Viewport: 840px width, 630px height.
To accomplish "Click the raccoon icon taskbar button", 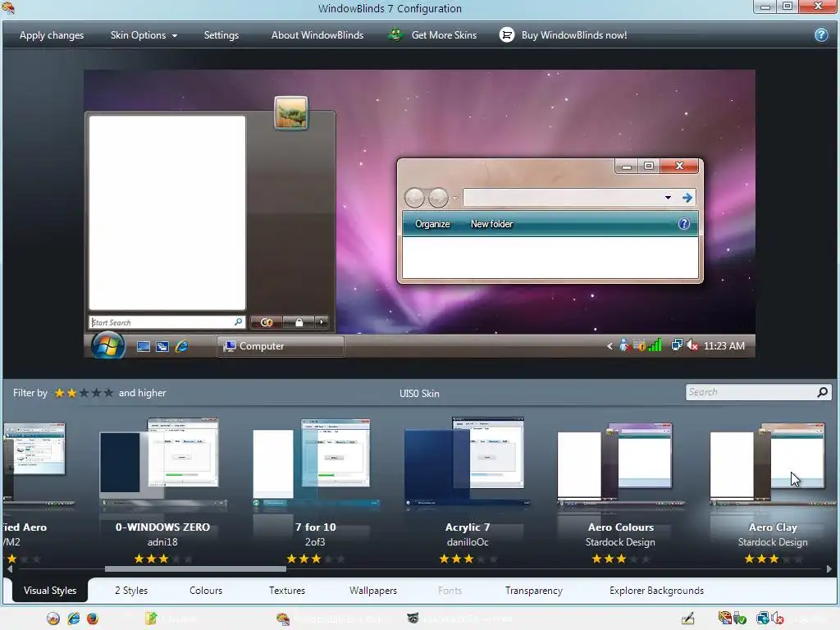I will click(x=461, y=619).
